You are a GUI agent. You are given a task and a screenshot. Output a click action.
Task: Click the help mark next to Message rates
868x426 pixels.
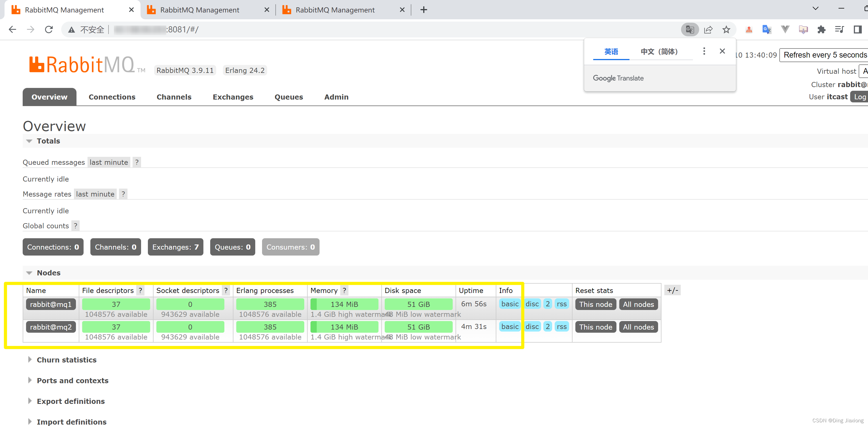pyautogui.click(x=123, y=194)
